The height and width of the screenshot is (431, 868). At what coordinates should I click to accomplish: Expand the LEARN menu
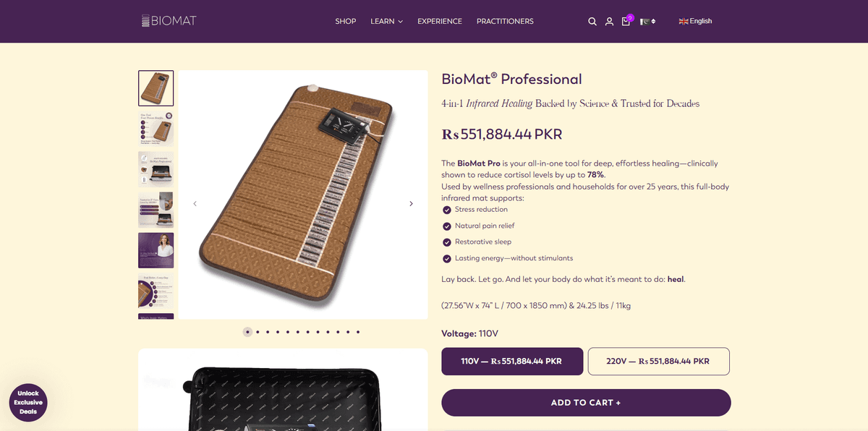(x=386, y=22)
